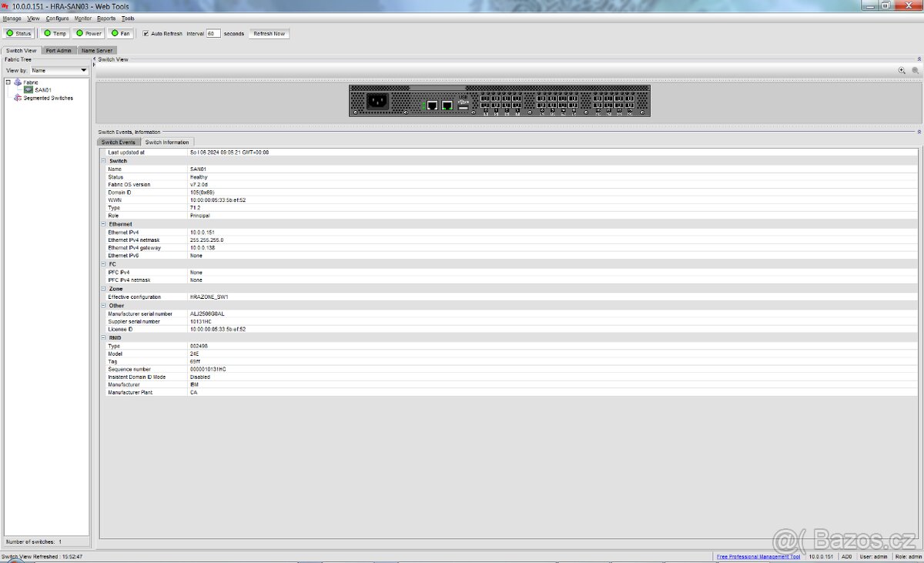Collapse the Switch section in the table
The height and width of the screenshot is (563, 924).
click(x=104, y=161)
